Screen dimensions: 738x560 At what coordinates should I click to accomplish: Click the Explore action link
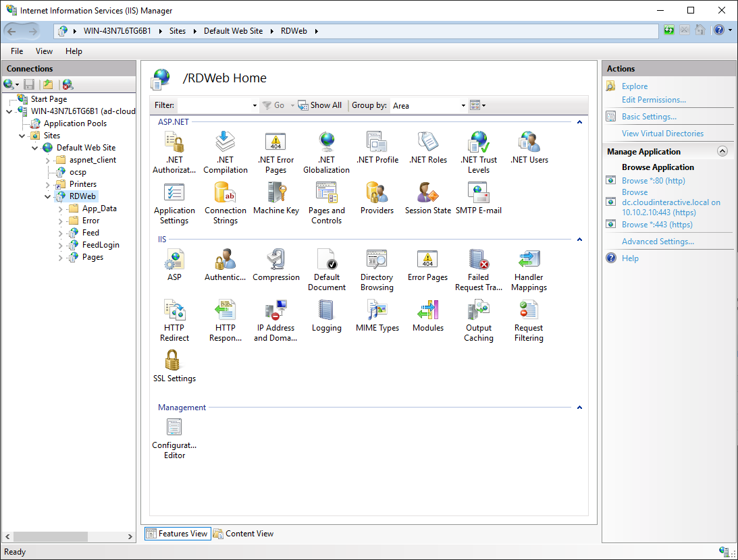coord(635,86)
